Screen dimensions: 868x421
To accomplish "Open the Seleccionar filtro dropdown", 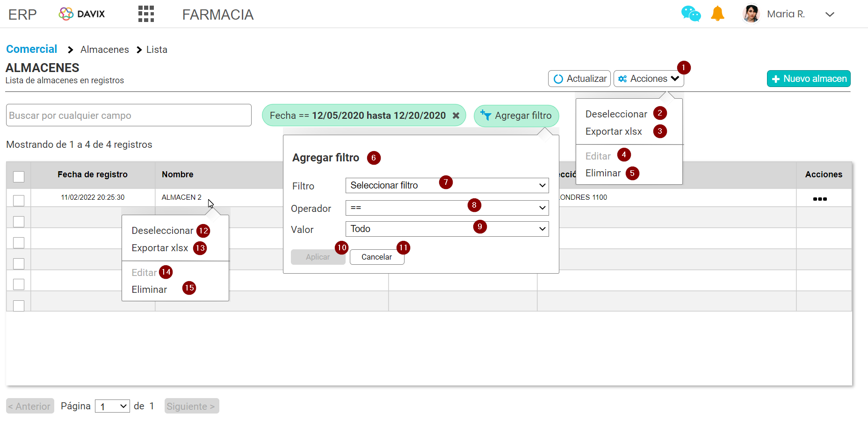I will [x=447, y=185].
